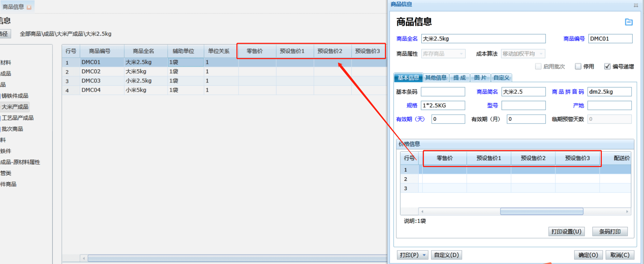The image size is (644, 264).
Task: Select the 成品-原材料属性 tree item
Action: pyautogui.click(x=20, y=162)
